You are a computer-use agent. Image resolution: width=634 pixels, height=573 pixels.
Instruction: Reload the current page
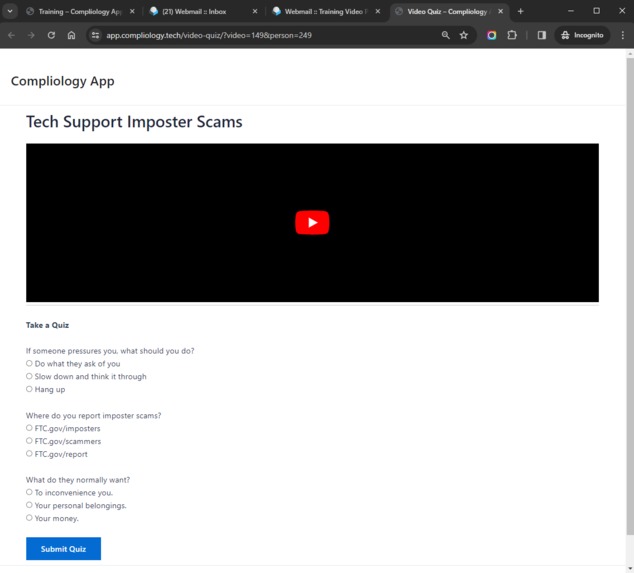click(x=51, y=35)
